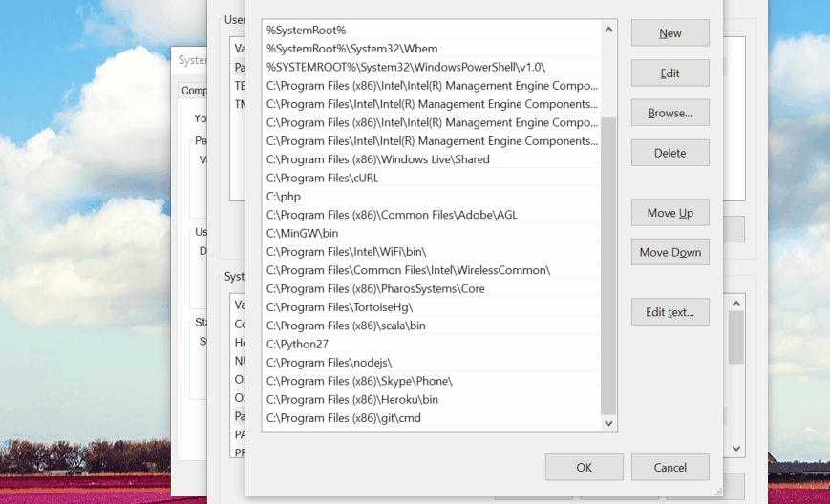Select the C:\Program Files\TortoiseHg\ entry
Image resolution: width=830 pixels, height=504 pixels.
(x=432, y=307)
